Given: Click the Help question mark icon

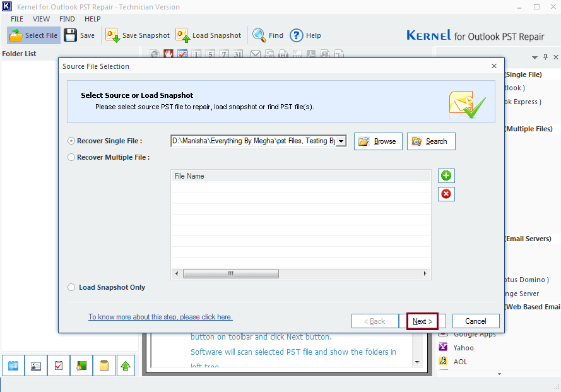Looking at the screenshot, I should pyautogui.click(x=296, y=35).
